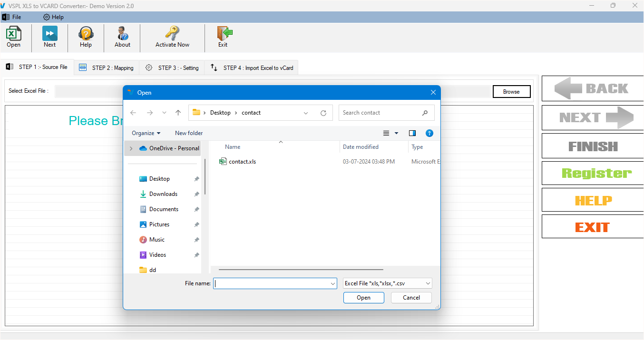The height and width of the screenshot is (340, 644).
Task: Switch to STEP 1 Source File tab
Action: 37,67
